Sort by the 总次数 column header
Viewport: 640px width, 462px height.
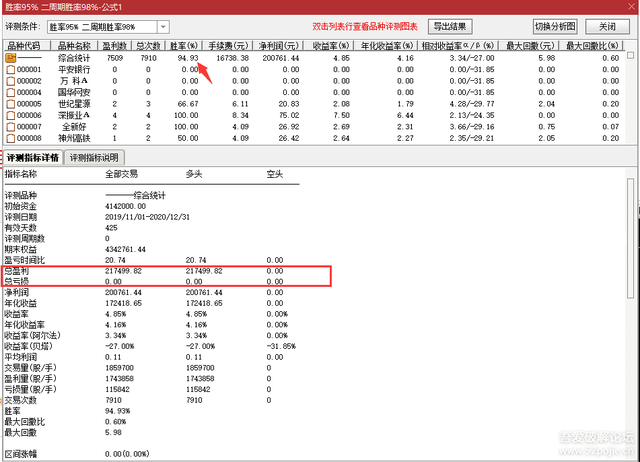tap(148, 46)
